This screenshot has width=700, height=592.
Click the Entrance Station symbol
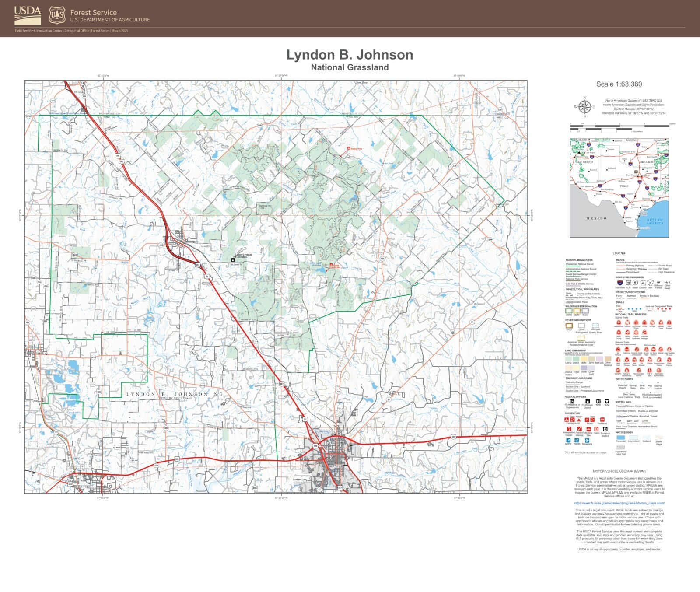605,429
